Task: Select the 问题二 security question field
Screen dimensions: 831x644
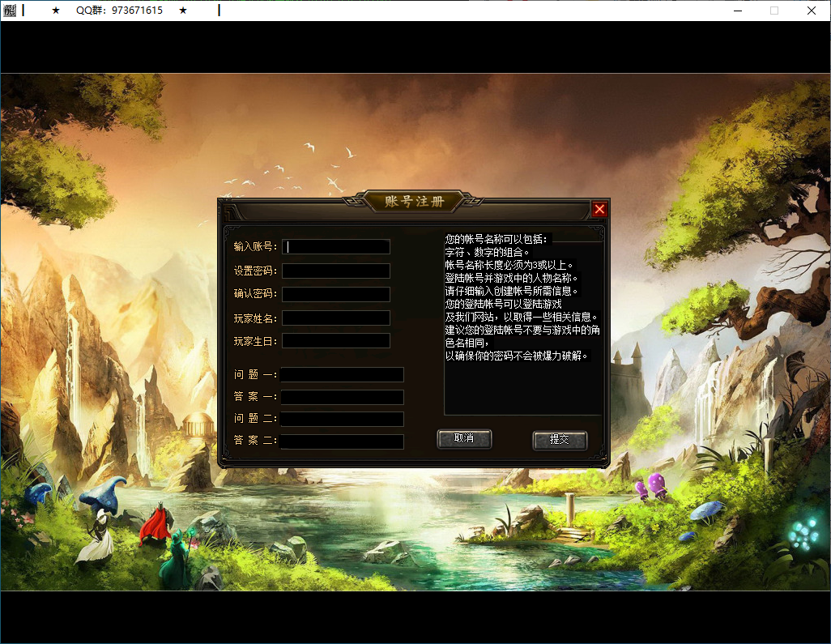Action: [x=342, y=420]
